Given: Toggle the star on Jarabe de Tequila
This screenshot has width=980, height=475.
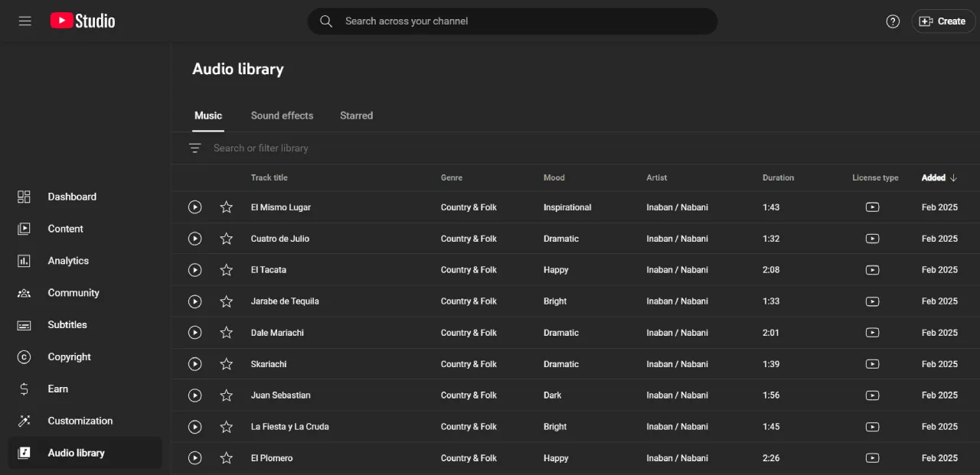Looking at the screenshot, I should click(226, 301).
